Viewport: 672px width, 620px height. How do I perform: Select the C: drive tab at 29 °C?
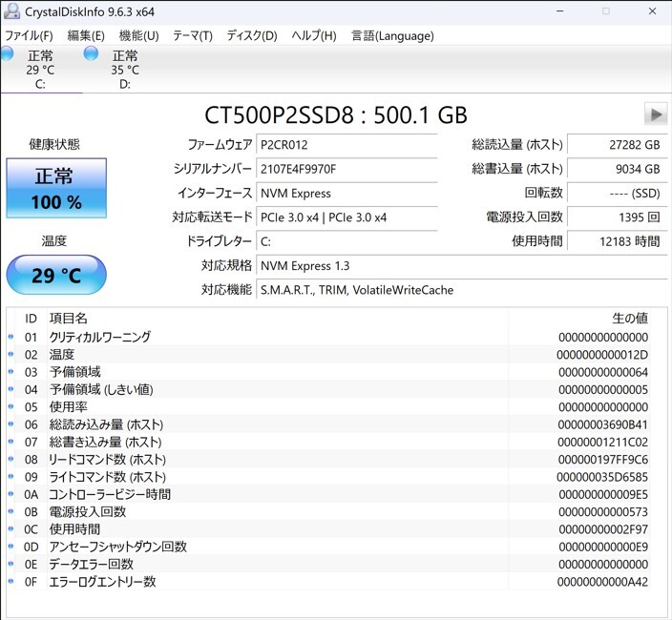coord(40,70)
